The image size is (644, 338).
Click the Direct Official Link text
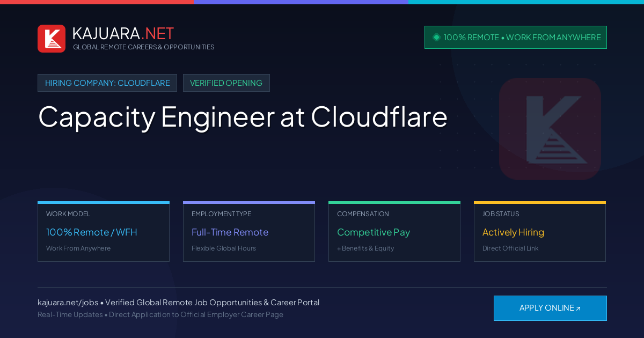(x=510, y=248)
